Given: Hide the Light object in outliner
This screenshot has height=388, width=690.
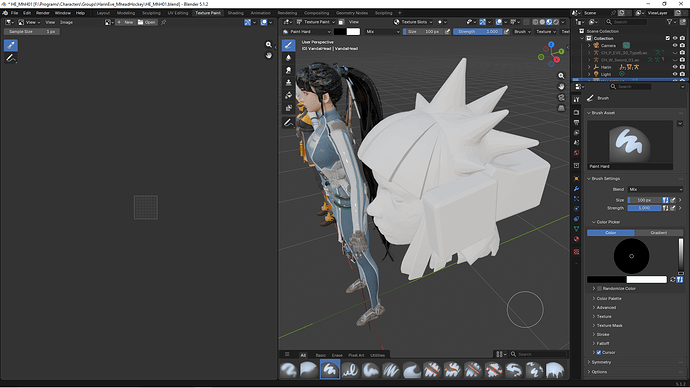Looking at the screenshot, I should point(675,74).
